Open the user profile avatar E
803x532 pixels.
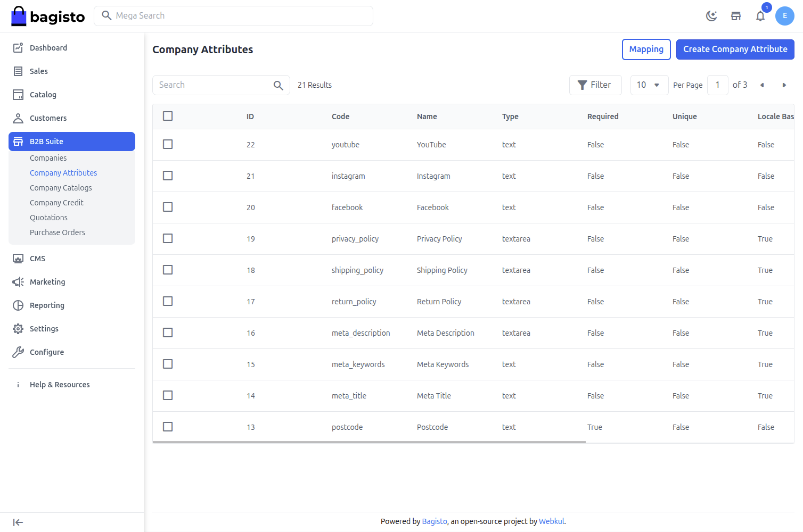pos(785,16)
